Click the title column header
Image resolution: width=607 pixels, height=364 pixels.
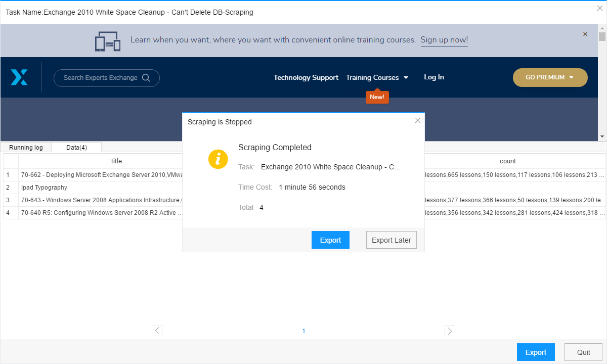pyautogui.click(x=116, y=161)
